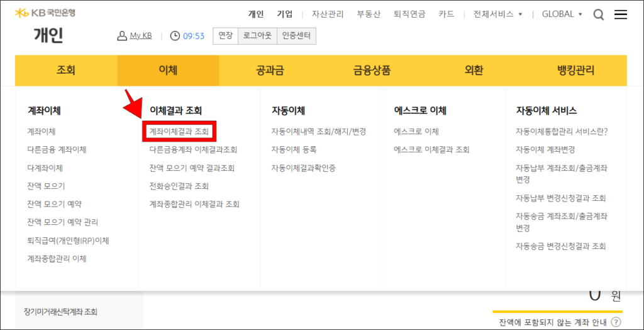Click the My KB user icon
This screenshot has width=644, height=330.
(x=122, y=36)
